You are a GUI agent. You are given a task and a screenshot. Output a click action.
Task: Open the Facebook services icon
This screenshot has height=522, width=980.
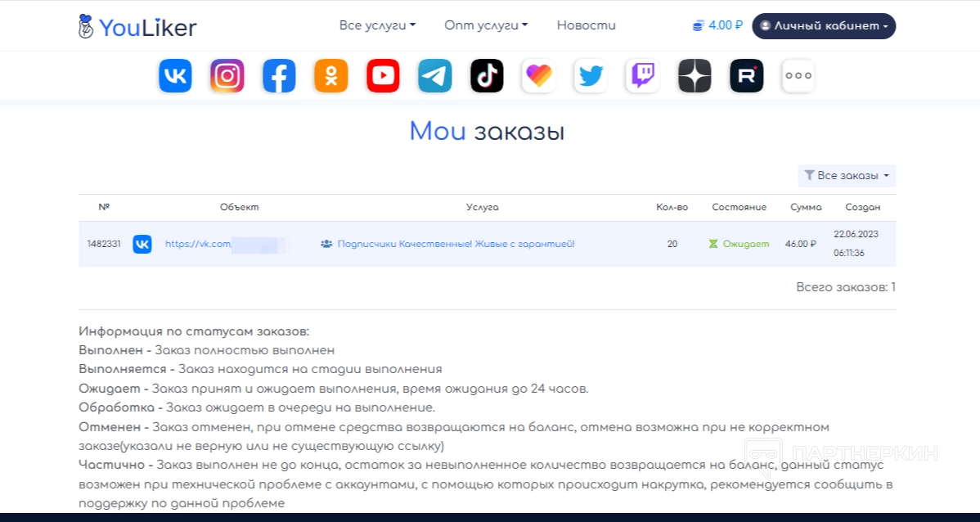click(x=279, y=75)
